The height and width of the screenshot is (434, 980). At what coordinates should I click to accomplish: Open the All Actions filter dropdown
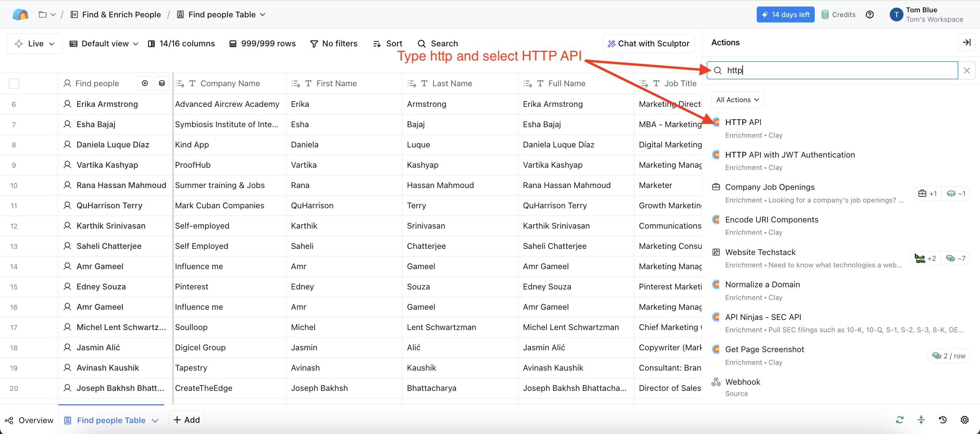click(x=737, y=100)
